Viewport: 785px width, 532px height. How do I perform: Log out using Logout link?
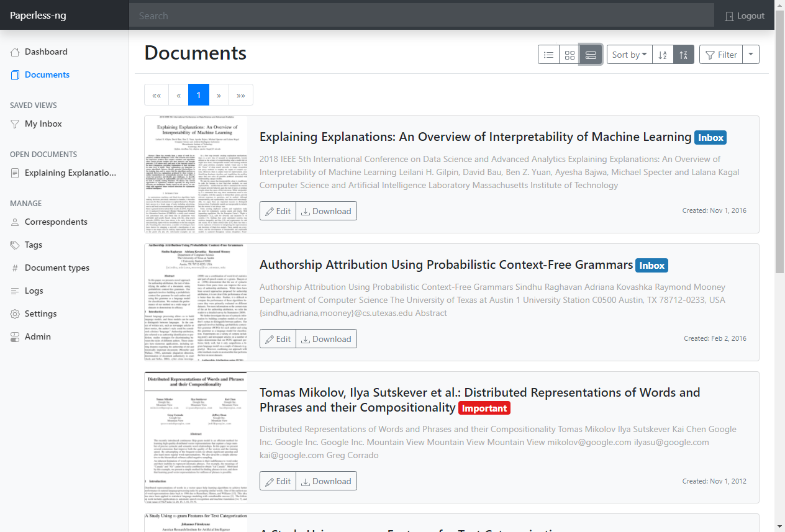[x=745, y=16]
